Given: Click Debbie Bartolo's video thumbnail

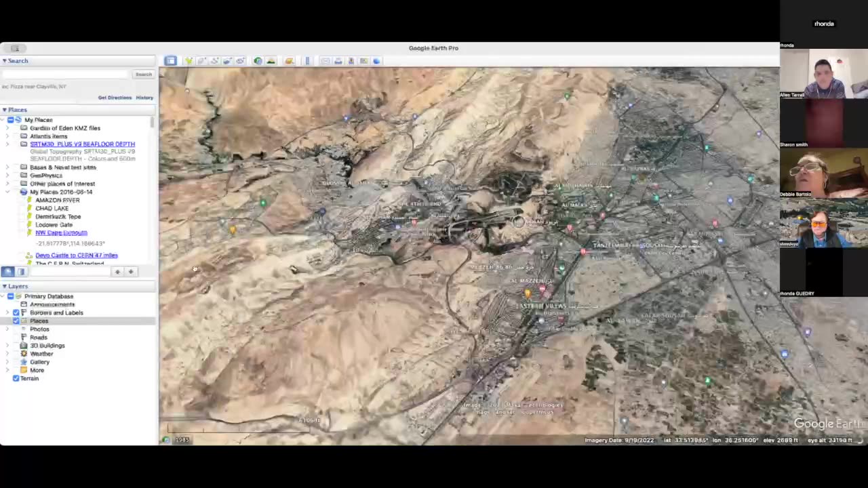Looking at the screenshot, I should click(x=824, y=173).
